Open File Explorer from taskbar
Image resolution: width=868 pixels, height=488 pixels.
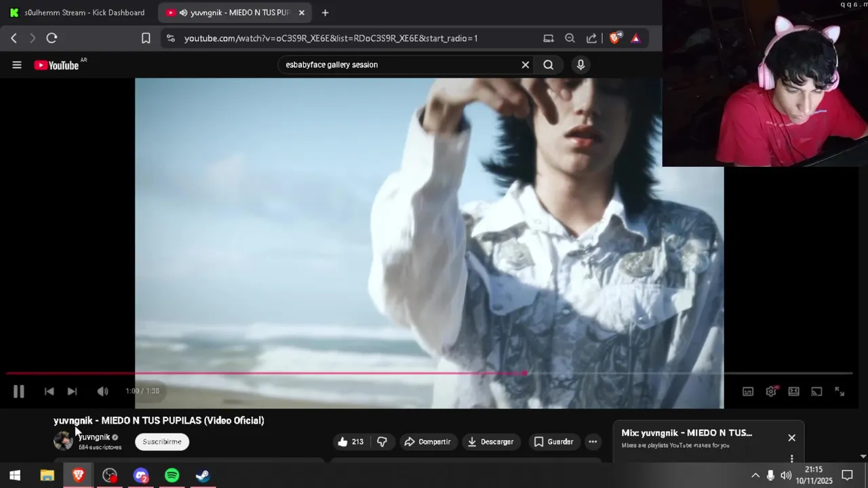(47, 476)
